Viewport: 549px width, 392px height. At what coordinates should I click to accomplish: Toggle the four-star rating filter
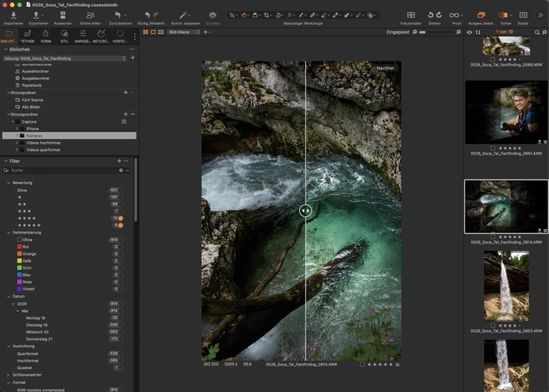[x=121, y=218]
